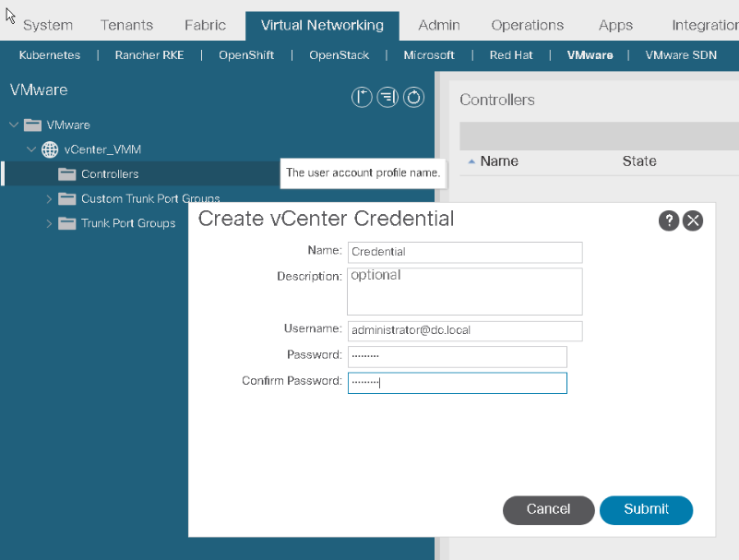
Task: Select the VMware submenu item
Action: pos(590,55)
